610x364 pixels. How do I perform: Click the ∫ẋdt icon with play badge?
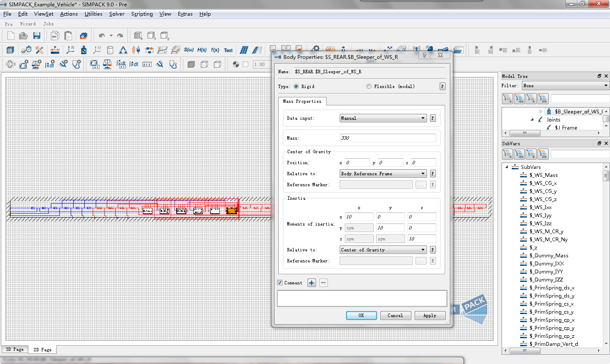tap(50, 64)
